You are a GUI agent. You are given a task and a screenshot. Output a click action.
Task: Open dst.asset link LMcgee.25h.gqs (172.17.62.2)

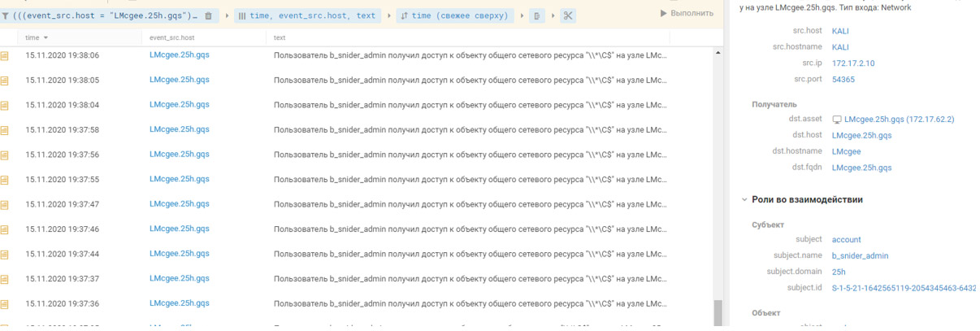click(899, 120)
